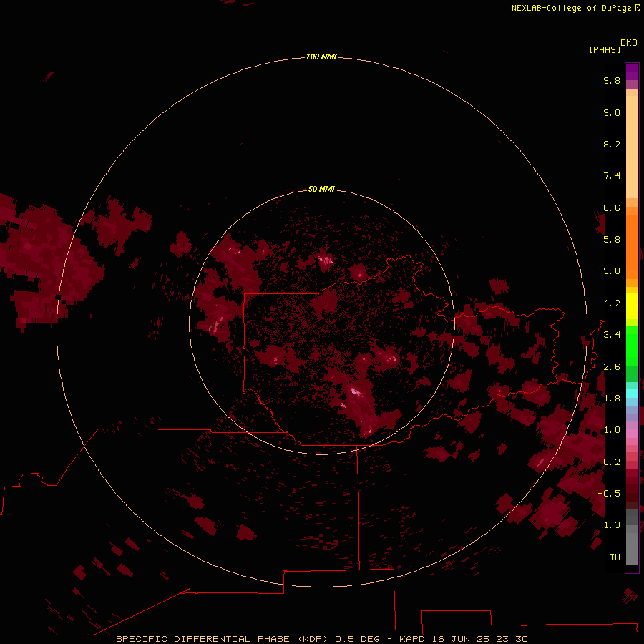Click the 2.6 value on the color scale
Screen dimensions: 644x644
pyautogui.click(x=612, y=366)
